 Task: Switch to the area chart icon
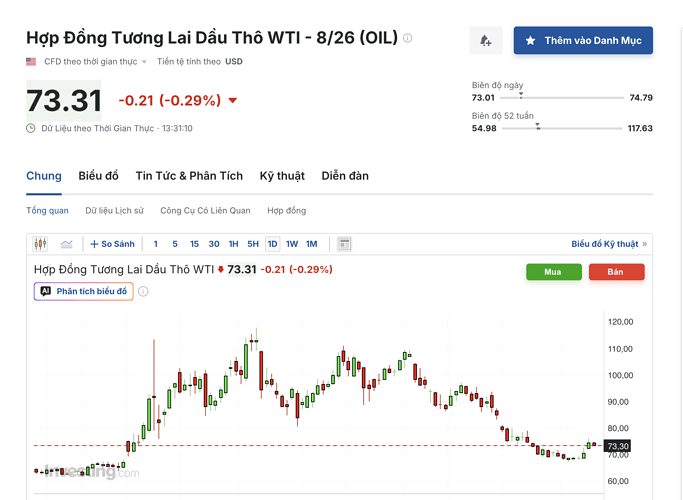pos(67,244)
